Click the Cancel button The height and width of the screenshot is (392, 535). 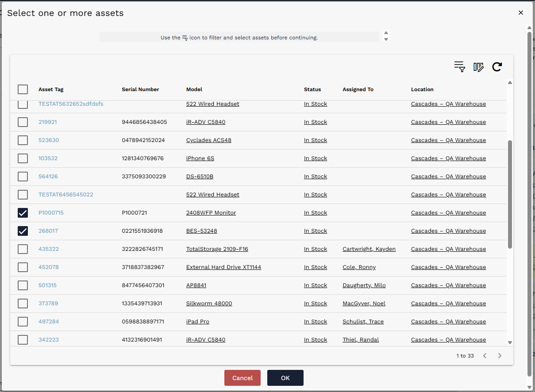(x=242, y=378)
